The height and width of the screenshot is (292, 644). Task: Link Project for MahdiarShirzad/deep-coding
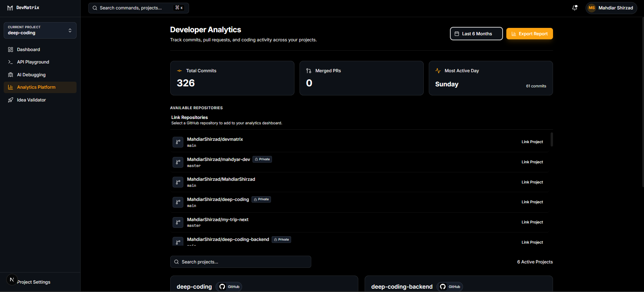pos(532,202)
